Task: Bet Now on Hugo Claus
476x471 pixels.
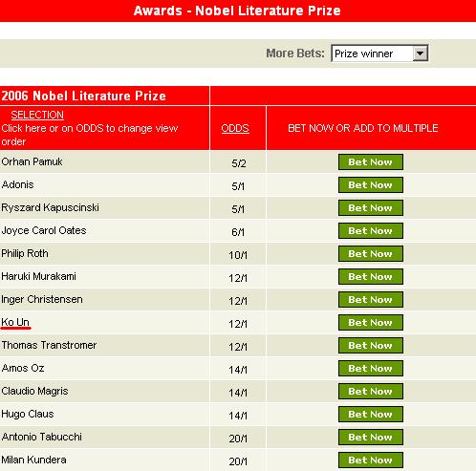Action: click(x=371, y=415)
